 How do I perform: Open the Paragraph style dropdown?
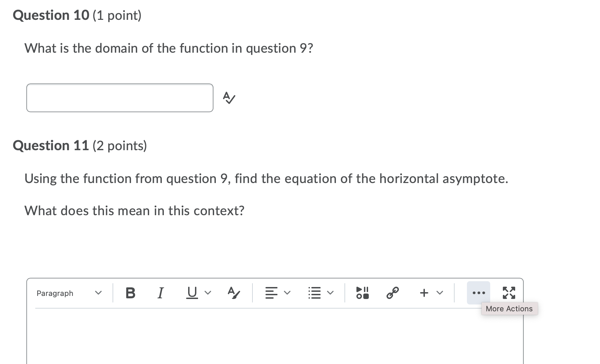(68, 293)
